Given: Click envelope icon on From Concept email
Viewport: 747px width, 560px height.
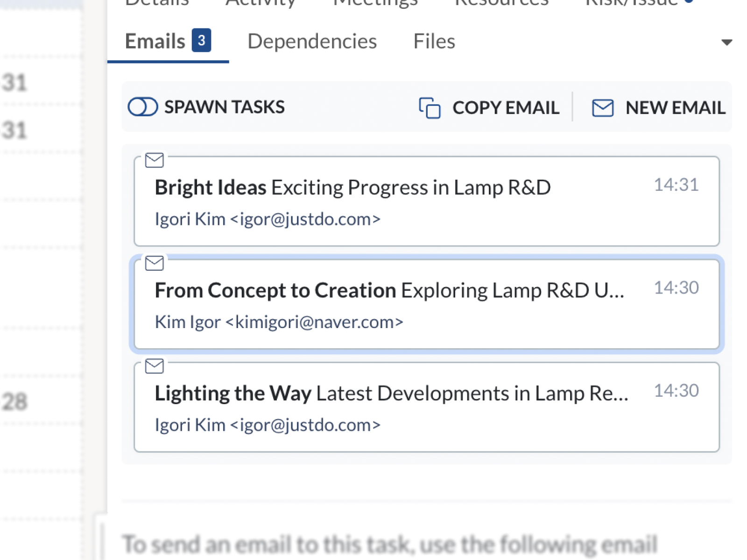Looking at the screenshot, I should [155, 263].
